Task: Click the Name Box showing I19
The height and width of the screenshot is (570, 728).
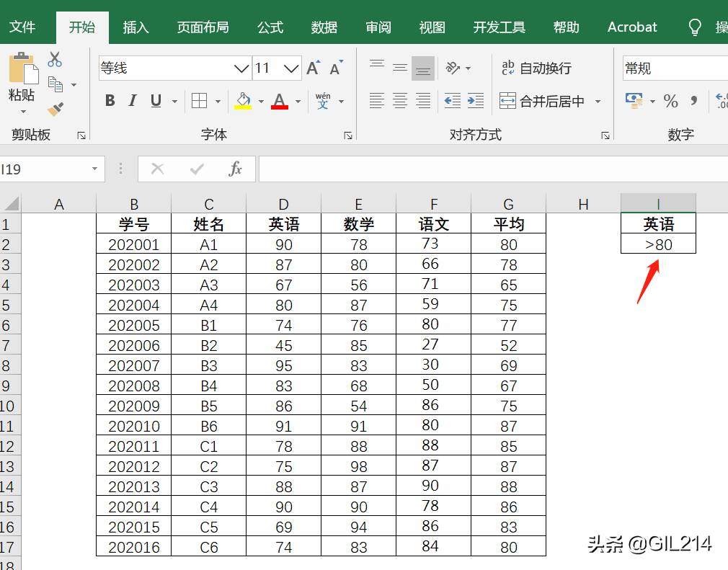Action: click(x=45, y=169)
